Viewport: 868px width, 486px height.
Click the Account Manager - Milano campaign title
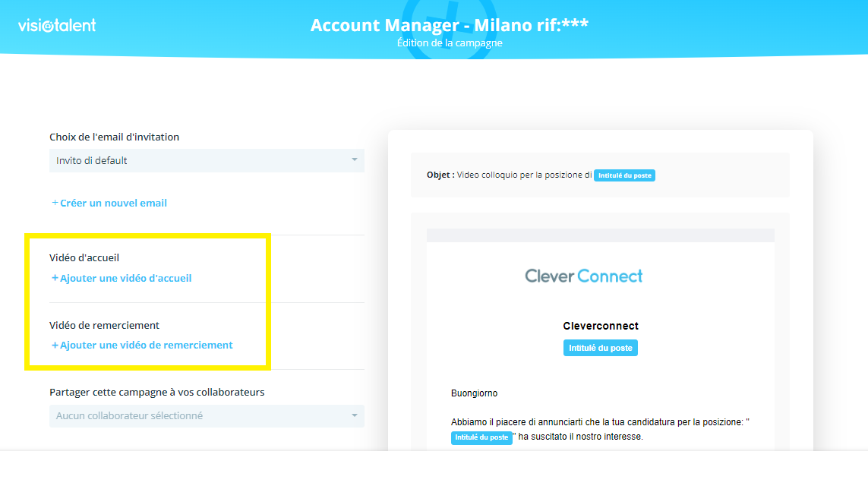pos(449,25)
